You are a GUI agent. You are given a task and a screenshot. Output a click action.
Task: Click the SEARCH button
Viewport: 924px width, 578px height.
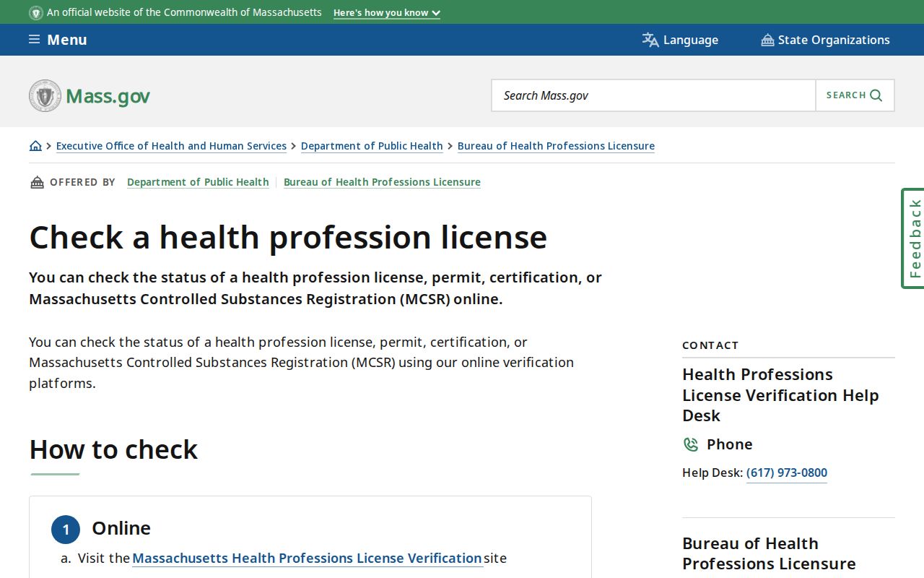855,95
